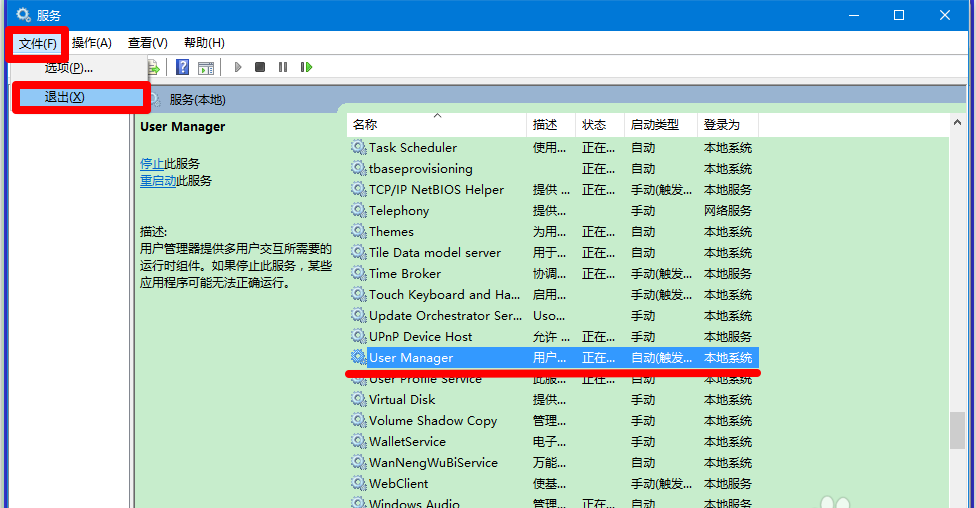Sort list by the 启动类型 column header
Image resolution: width=976 pixels, height=508 pixels.
pyautogui.click(x=661, y=125)
